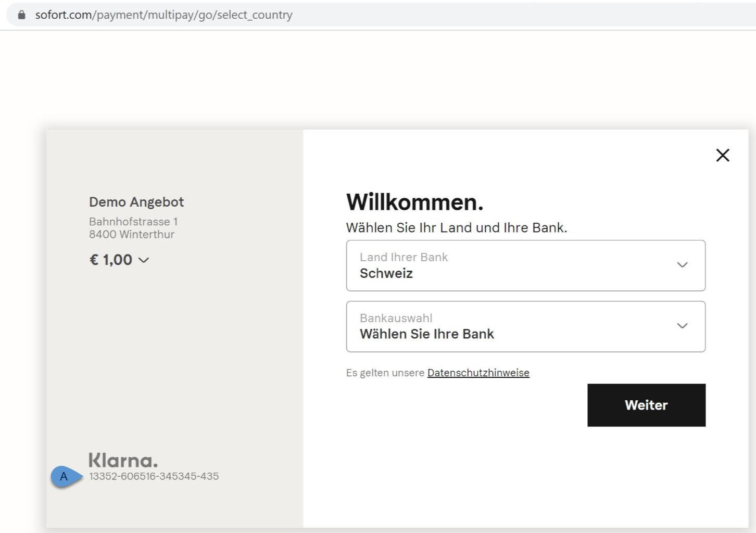Screen dimensions: 756x533
Task: Click the Bahnhofstrasse 1 address line
Action: click(133, 222)
